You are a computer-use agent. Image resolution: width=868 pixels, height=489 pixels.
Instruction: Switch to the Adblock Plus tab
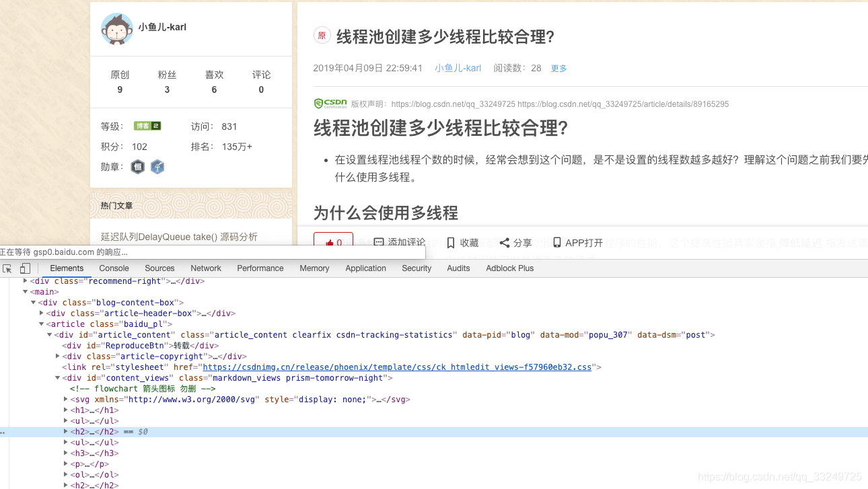tap(509, 268)
